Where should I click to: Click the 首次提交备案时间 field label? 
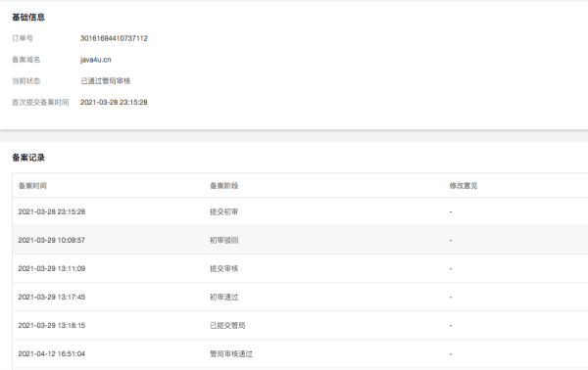pyautogui.click(x=40, y=102)
